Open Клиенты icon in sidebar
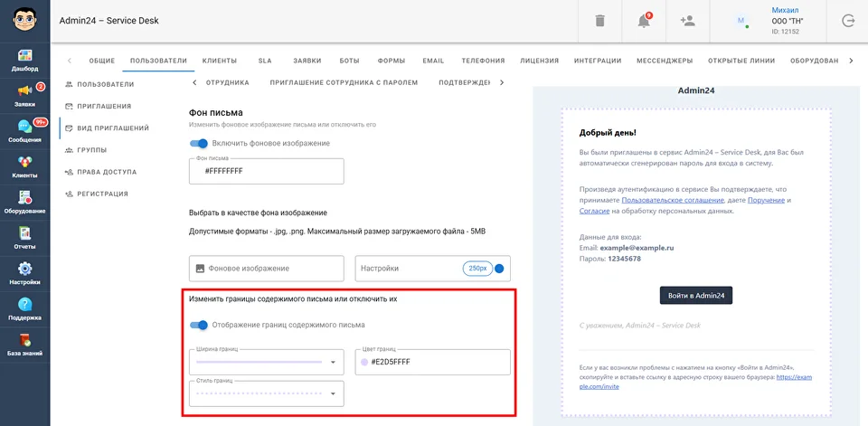Image resolution: width=868 pixels, height=426 pixels. coord(25,162)
